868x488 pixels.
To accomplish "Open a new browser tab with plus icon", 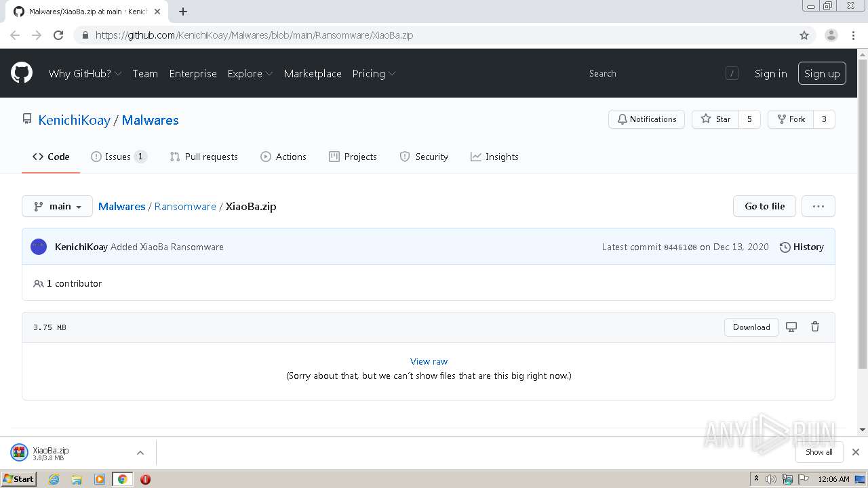I will pos(183,12).
